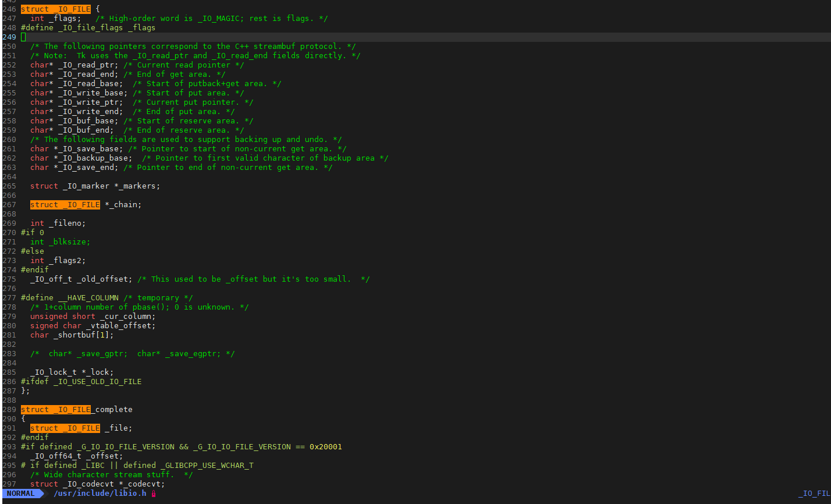Click line number 265
The height and width of the screenshot is (504, 831).
9,186
